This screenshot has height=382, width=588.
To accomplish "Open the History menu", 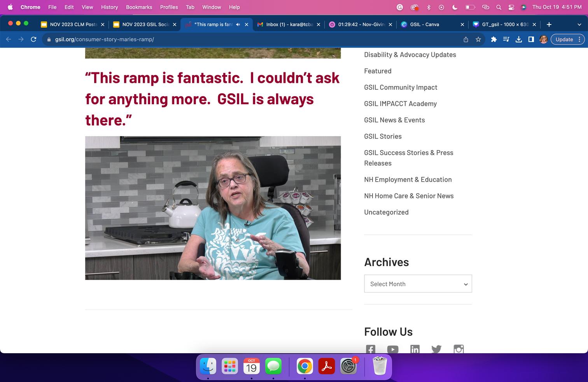I will 110,7.
